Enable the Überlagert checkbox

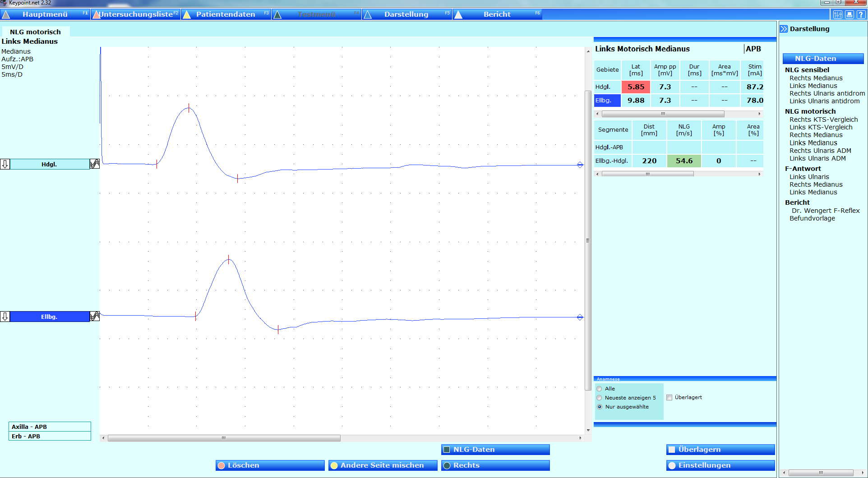(669, 397)
